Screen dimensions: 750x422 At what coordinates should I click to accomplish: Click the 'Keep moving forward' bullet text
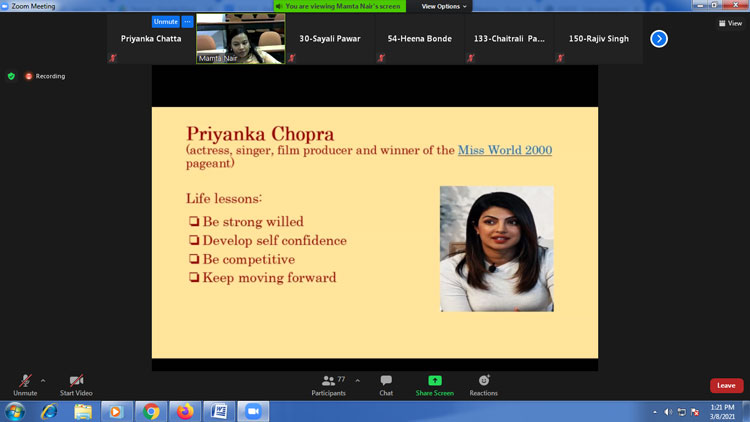point(269,278)
